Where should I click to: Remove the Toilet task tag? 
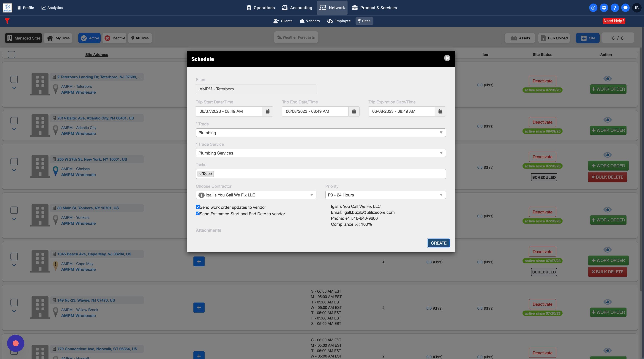[x=200, y=174]
